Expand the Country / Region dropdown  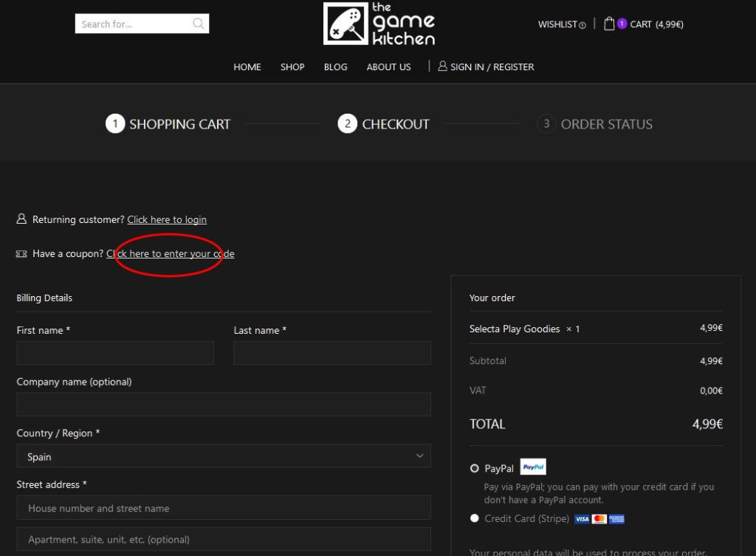pos(224,456)
